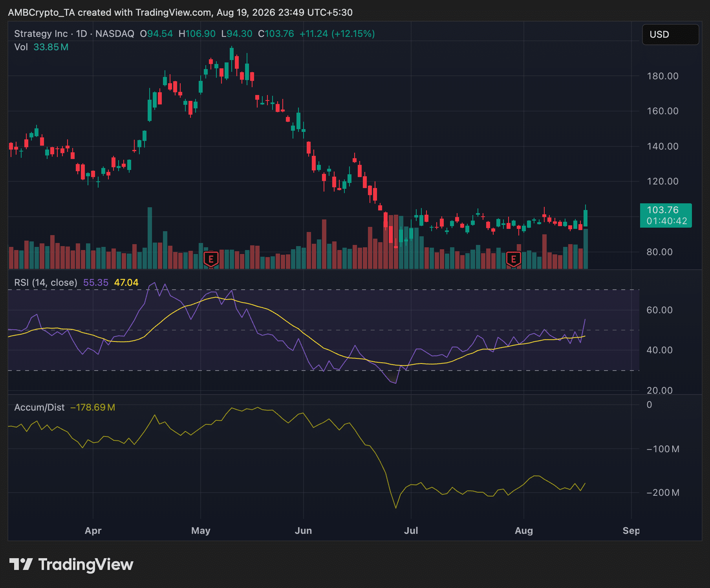The image size is (710, 588).
Task: Click the Sep label on time axis
Action: [x=631, y=531]
